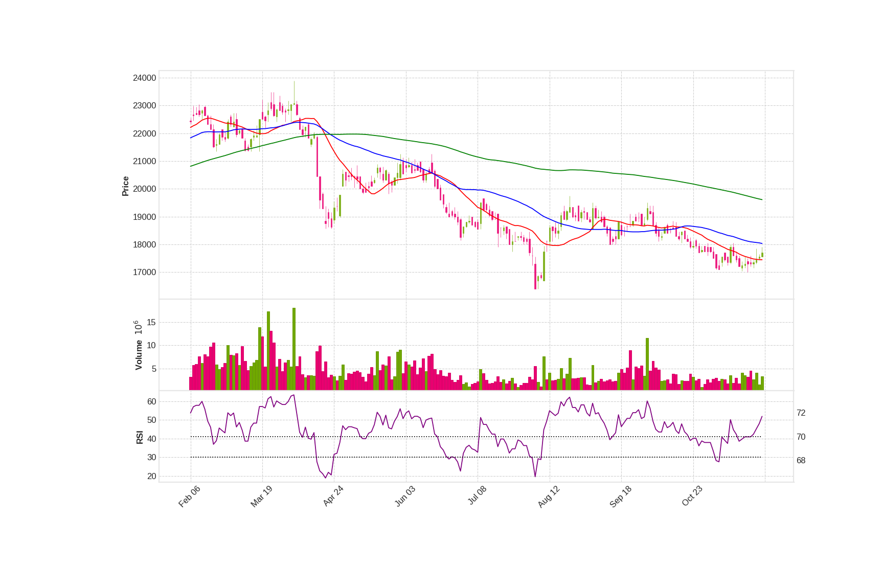Click the 19000 price axis label
The height and width of the screenshot is (588, 882).
pos(144,217)
